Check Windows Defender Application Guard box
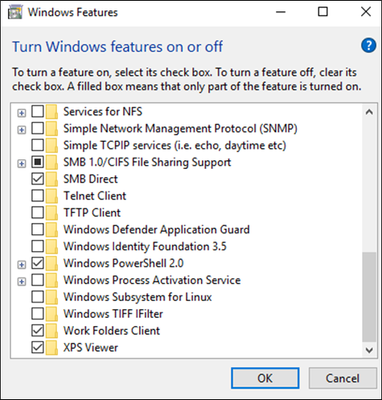The image size is (382, 400). tap(38, 230)
